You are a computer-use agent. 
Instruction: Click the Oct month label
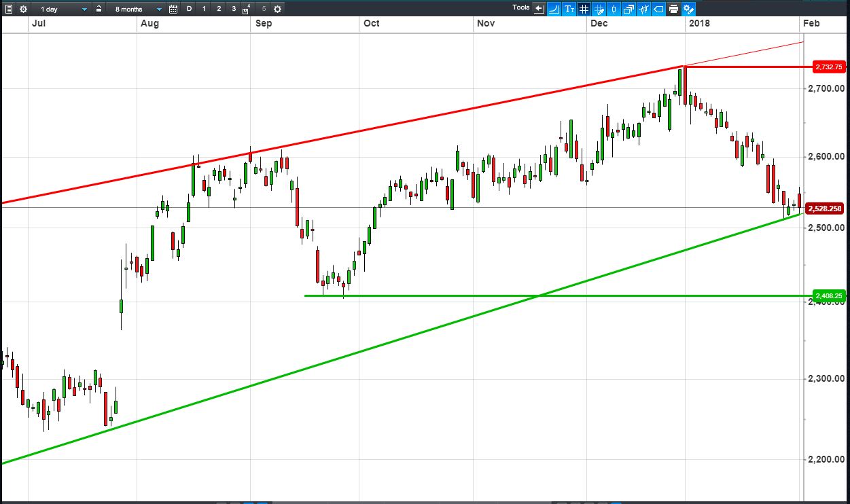point(371,23)
